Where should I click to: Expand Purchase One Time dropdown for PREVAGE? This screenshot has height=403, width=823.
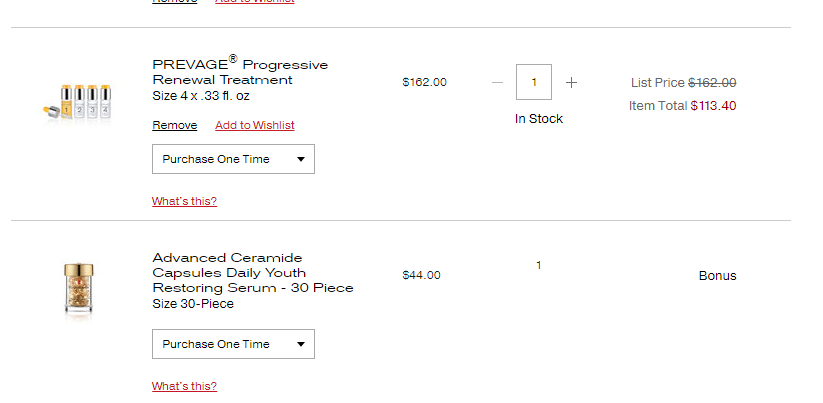tap(234, 159)
